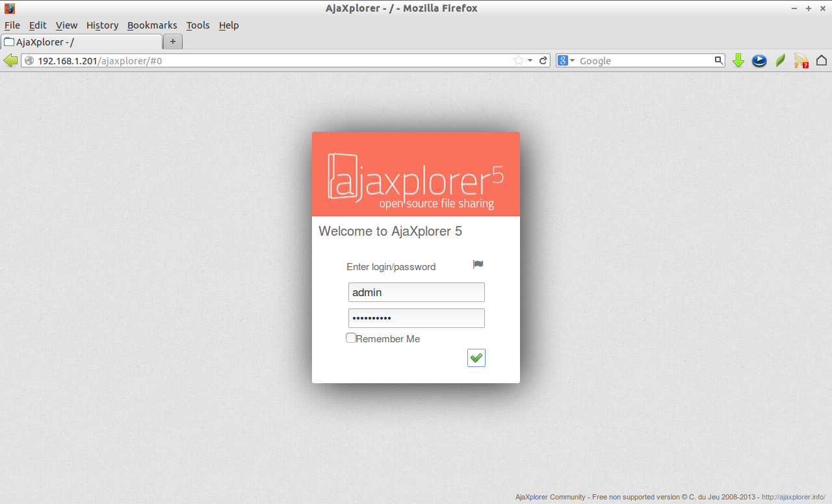Maximize the Firefox window
The height and width of the screenshot is (504, 832).
809,8
